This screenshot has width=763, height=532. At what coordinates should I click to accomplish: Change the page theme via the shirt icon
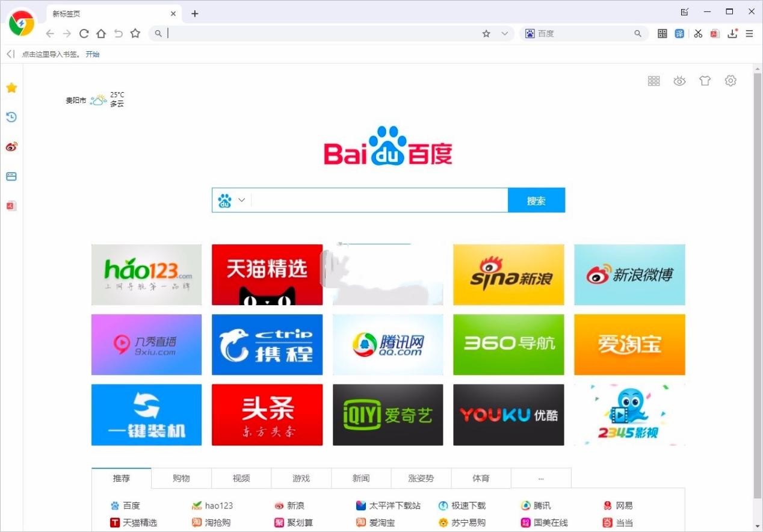(x=705, y=80)
